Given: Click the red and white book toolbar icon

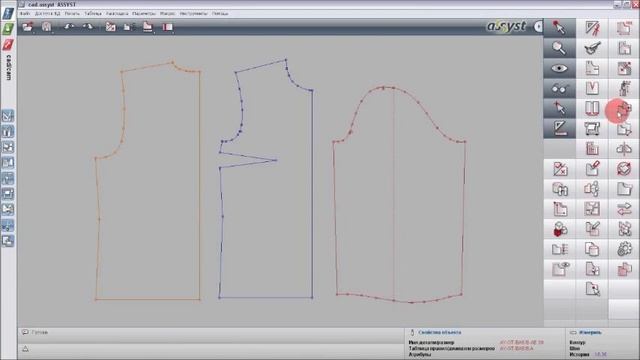Looking at the screenshot, I should coord(167,27).
